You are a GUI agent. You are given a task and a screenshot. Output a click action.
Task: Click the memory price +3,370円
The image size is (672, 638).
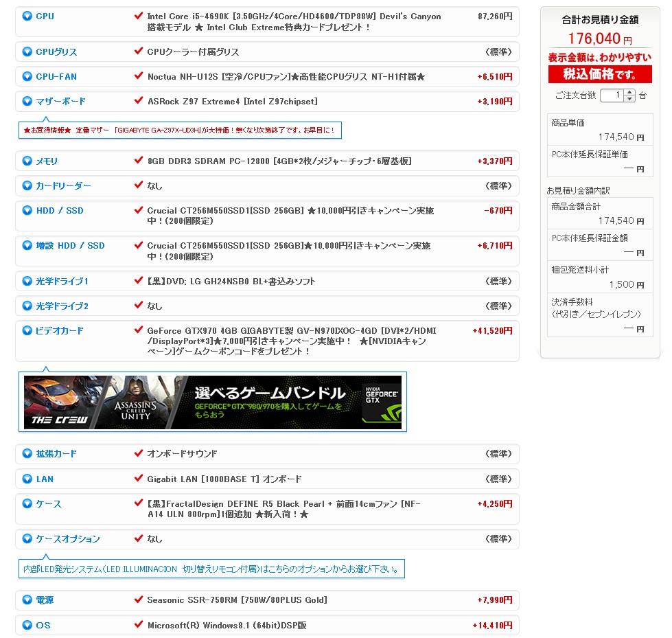click(x=495, y=161)
